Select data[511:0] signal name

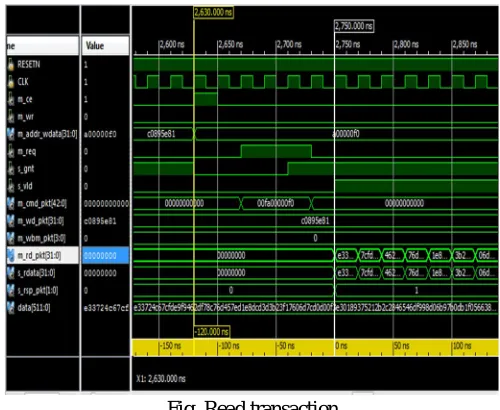coord(34,308)
